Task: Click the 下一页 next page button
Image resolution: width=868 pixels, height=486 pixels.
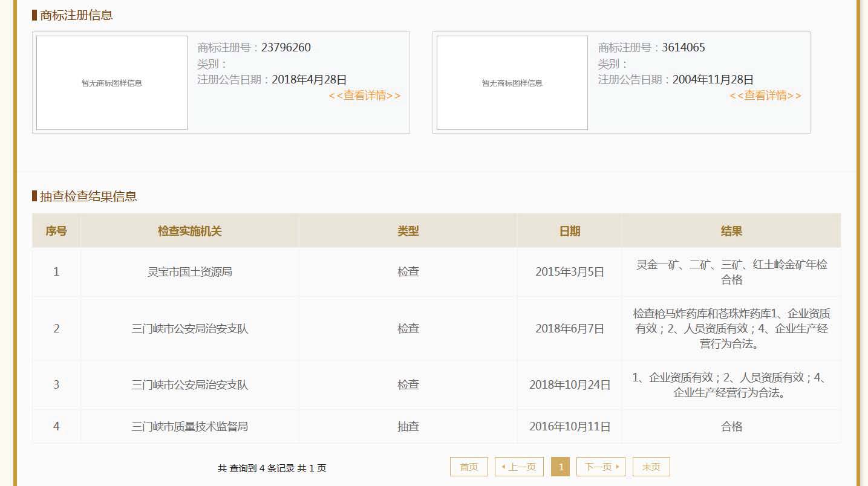Action: 601,467
